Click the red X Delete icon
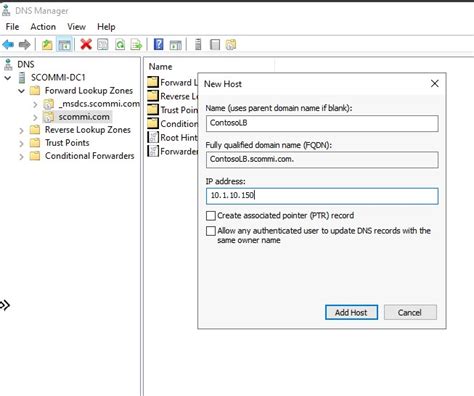Image resolution: width=474 pixels, height=396 pixels. click(x=86, y=44)
